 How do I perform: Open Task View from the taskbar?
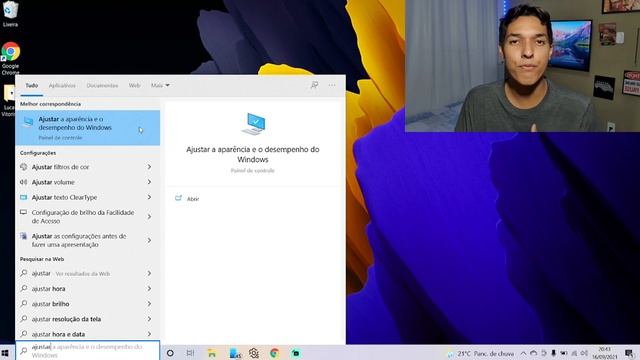pos(190,353)
